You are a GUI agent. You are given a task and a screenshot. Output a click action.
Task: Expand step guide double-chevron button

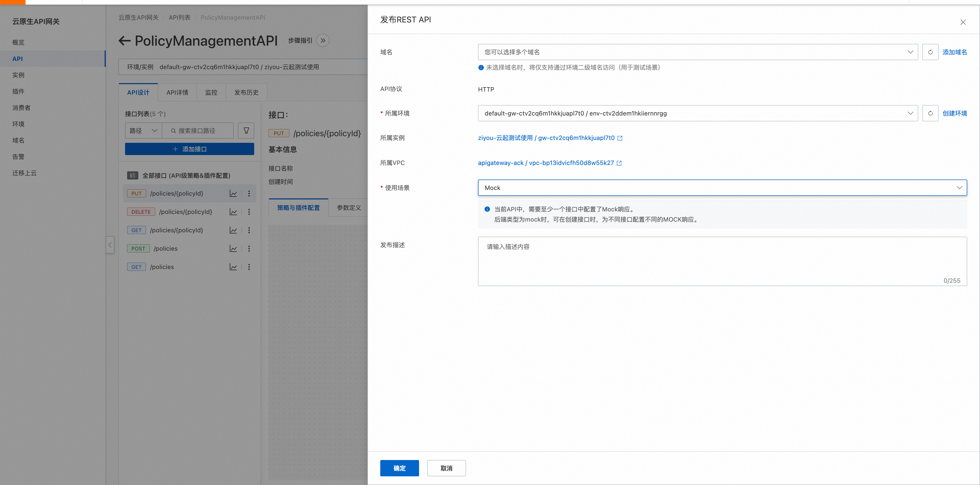pyautogui.click(x=323, y=40)
